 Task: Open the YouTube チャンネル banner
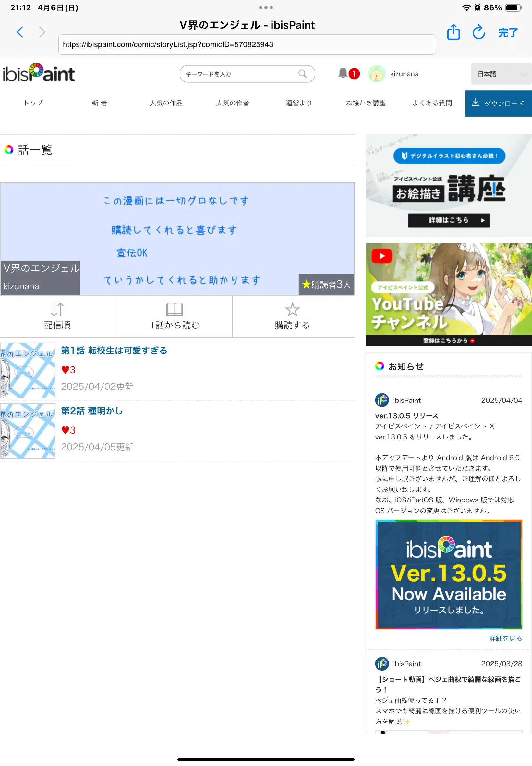[449, 294]
